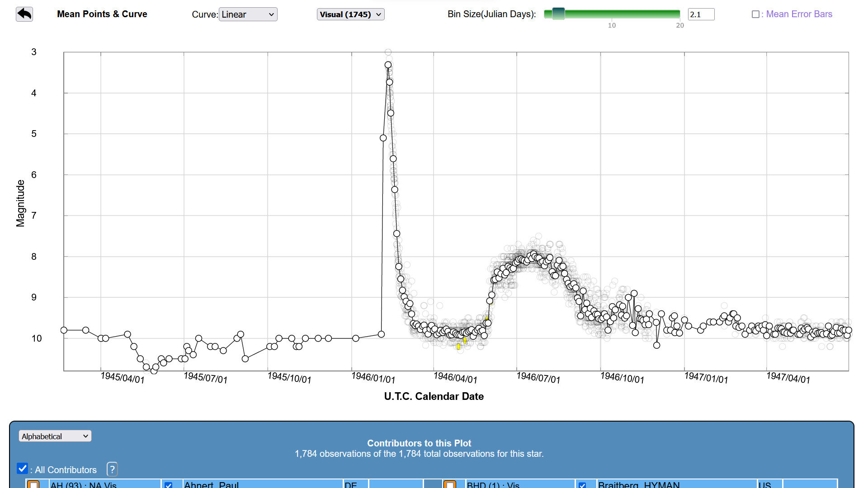Click the peak mean point near magnitude 3.3
This screenshot has height=488, width=868.
[388, 65]
